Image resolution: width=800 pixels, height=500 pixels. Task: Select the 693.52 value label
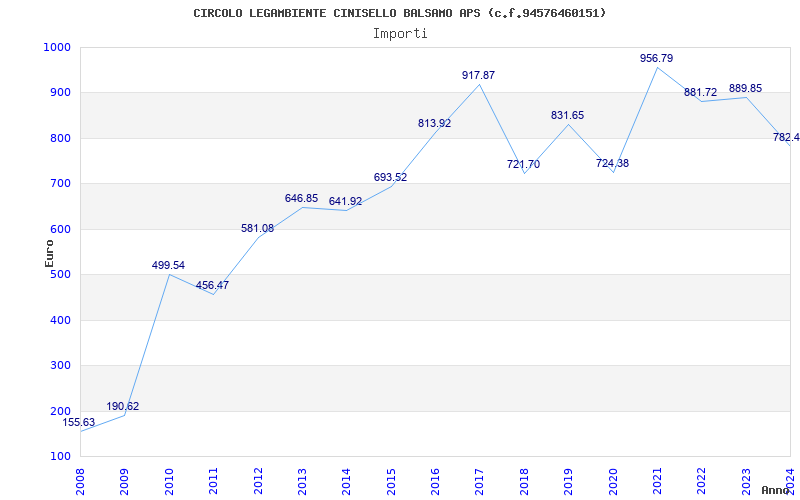pyautogui.click(x=390, y=178)
